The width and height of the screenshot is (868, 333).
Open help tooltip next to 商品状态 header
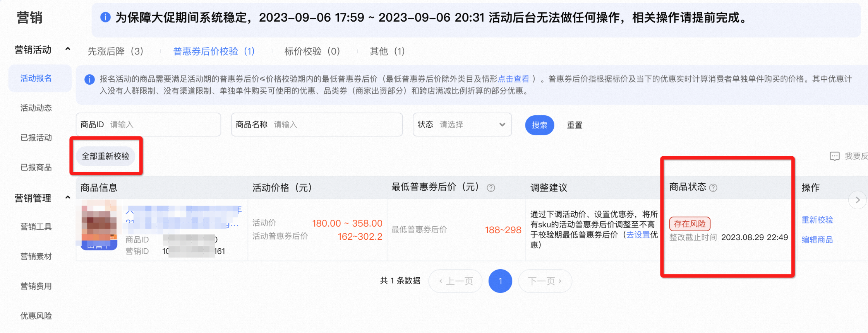(x=713, y=188)
